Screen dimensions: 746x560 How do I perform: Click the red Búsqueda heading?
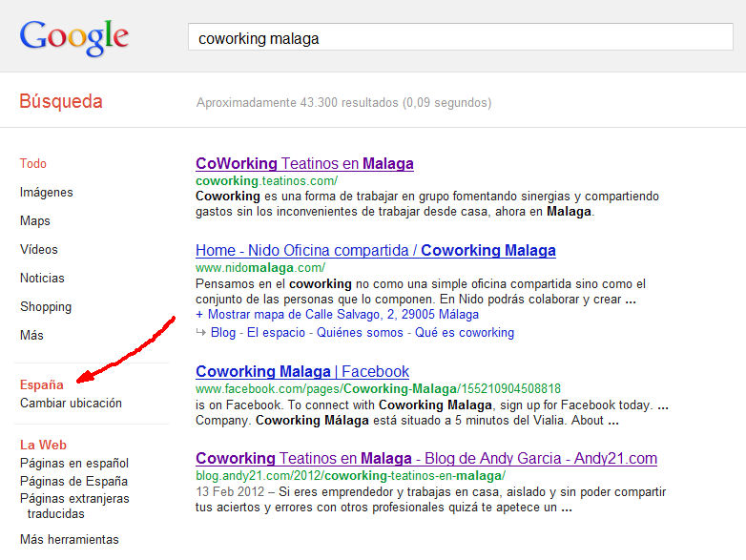(x=61, y=101)
